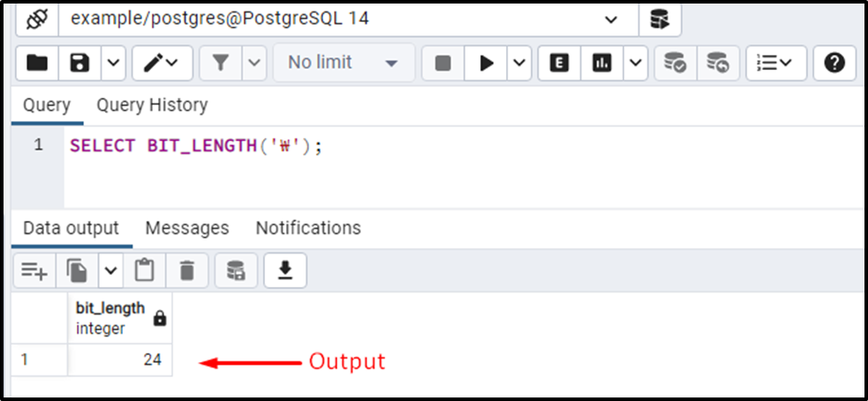The height and width of the screenshot is (401, 868).
Task: Click the Filter rows funnel icon
Action: (221, 63)
